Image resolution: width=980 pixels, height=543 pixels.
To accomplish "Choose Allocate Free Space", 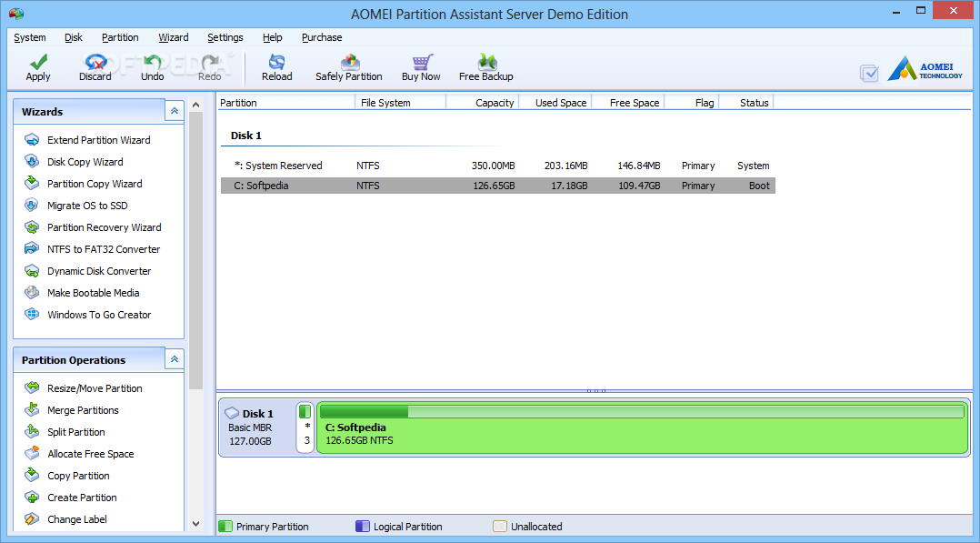I will [91, 454].
